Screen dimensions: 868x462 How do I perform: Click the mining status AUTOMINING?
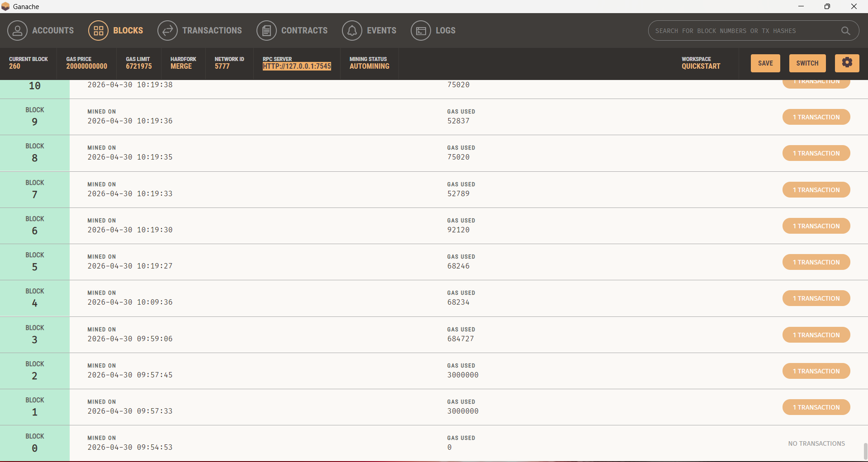(369, 66)
